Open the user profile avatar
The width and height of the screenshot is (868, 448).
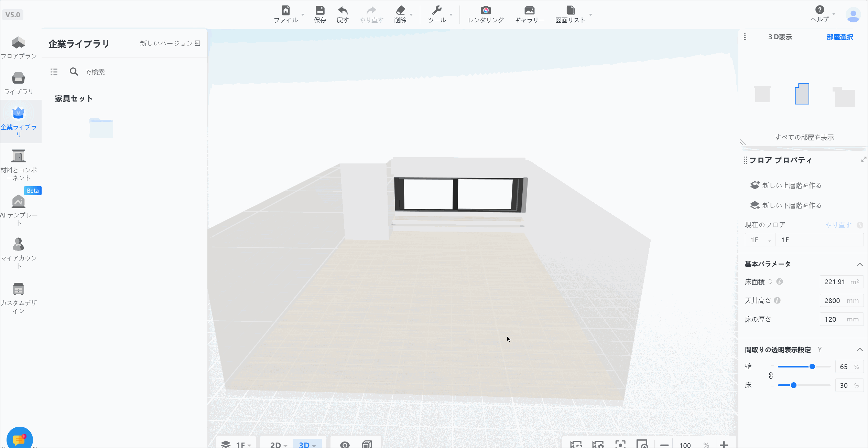tap(853, 15)
